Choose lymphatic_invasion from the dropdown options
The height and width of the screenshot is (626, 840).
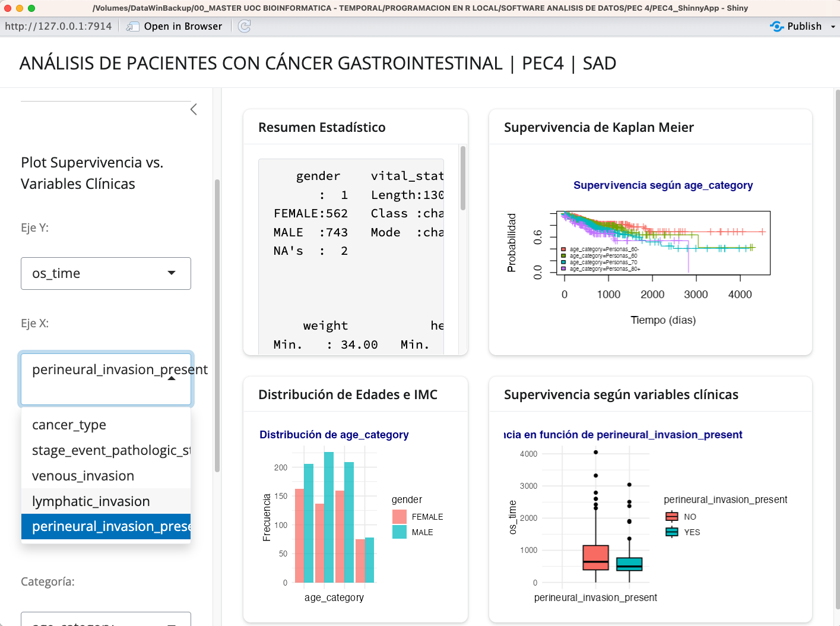pos(91,501)
